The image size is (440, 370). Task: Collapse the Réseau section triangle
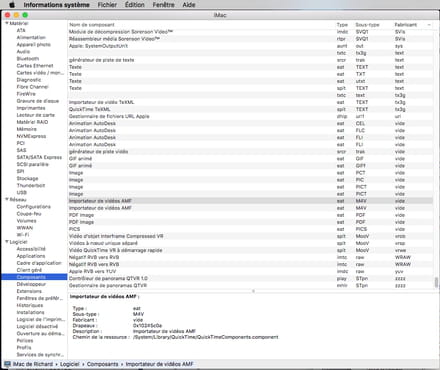point(6,199)
